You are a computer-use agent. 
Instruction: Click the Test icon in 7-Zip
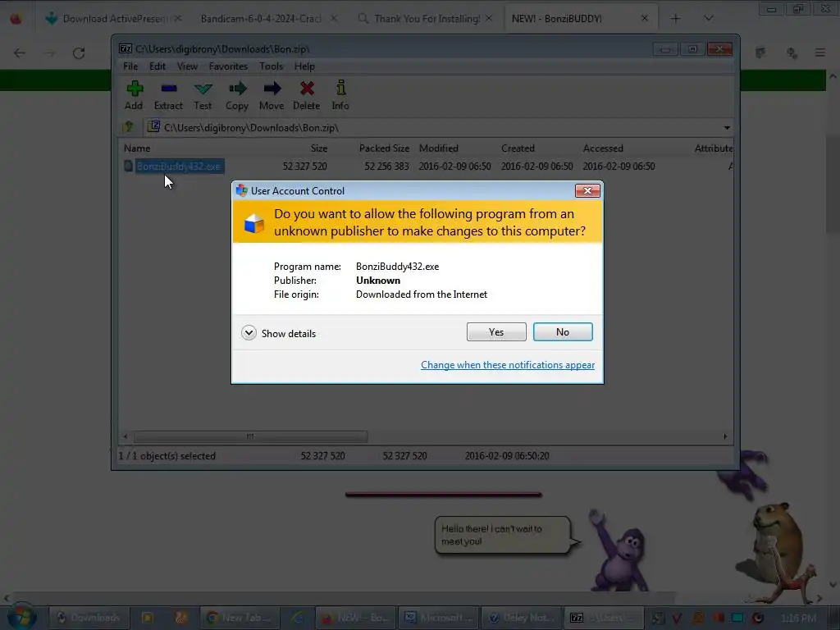pos(203,95)
